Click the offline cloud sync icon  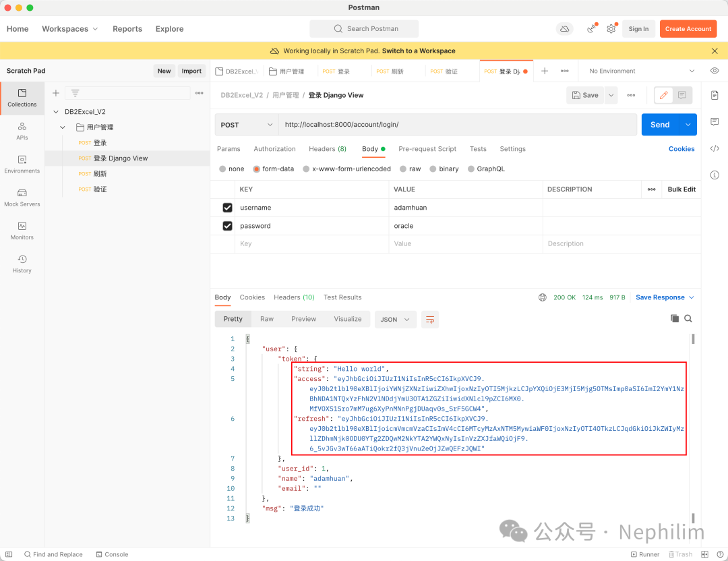565,29
